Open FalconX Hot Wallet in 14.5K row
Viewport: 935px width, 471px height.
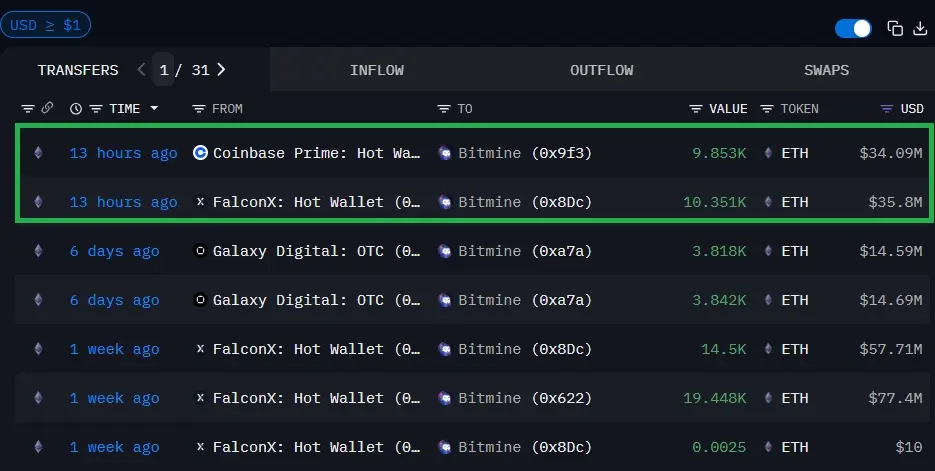pos(317,349)
